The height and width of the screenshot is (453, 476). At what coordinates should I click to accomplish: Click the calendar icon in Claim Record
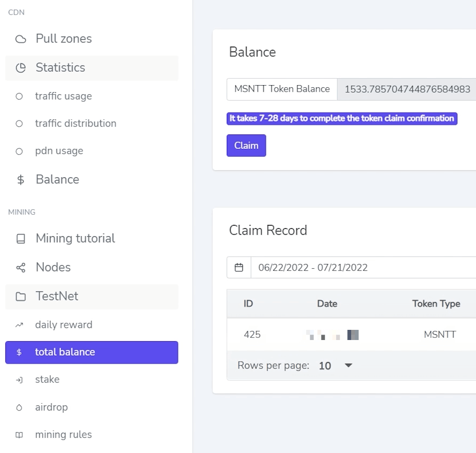click(x=239, y=267)
